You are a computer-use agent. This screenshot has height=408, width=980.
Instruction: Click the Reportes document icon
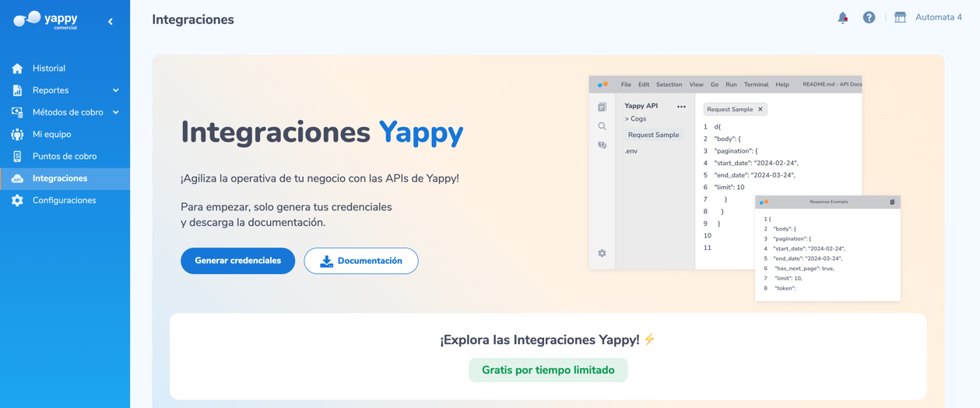point(17,90)
